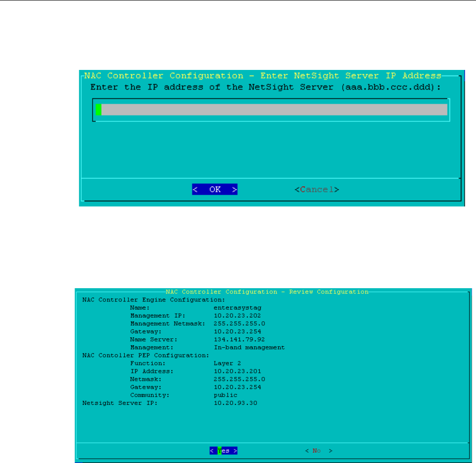Click the 'NAC Controller Engine Configuration:' heading
476x463 pixels.
(153, 300)
